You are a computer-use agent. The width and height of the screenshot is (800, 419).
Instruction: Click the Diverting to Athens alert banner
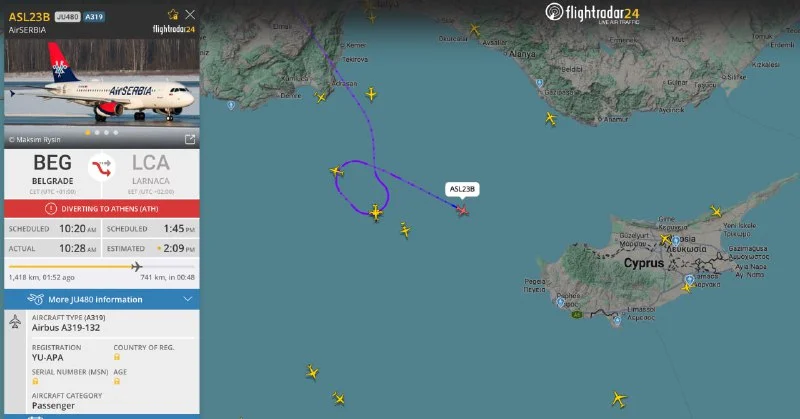102,209
